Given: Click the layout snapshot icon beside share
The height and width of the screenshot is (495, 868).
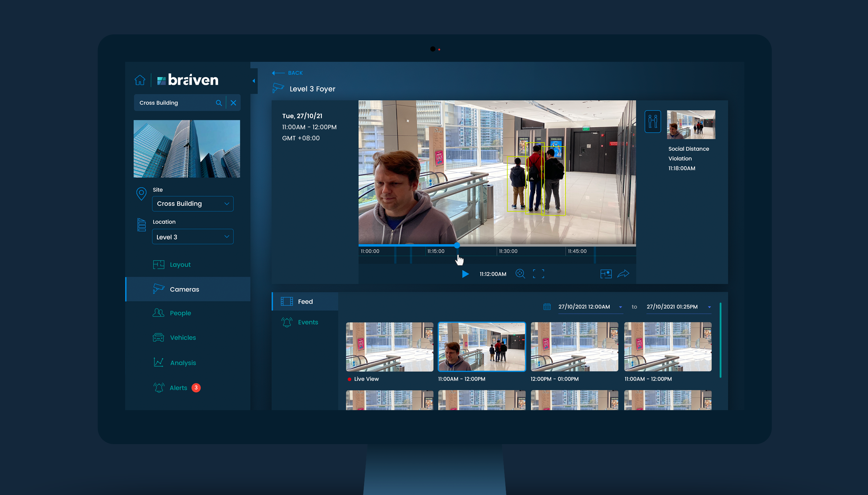Looking at the screenshot, I should coord(606,274).
